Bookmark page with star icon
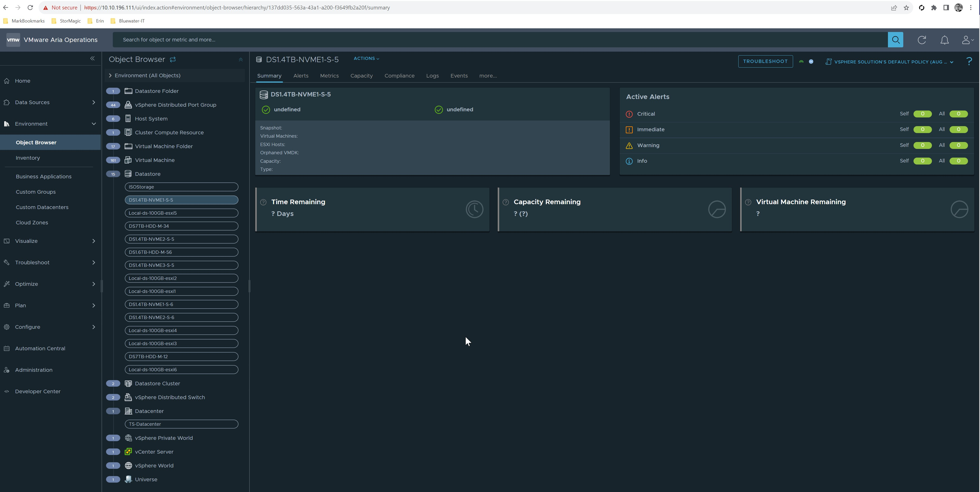This screenshot has height=492, width=980. pyautogui.click(x=906, y=8)
